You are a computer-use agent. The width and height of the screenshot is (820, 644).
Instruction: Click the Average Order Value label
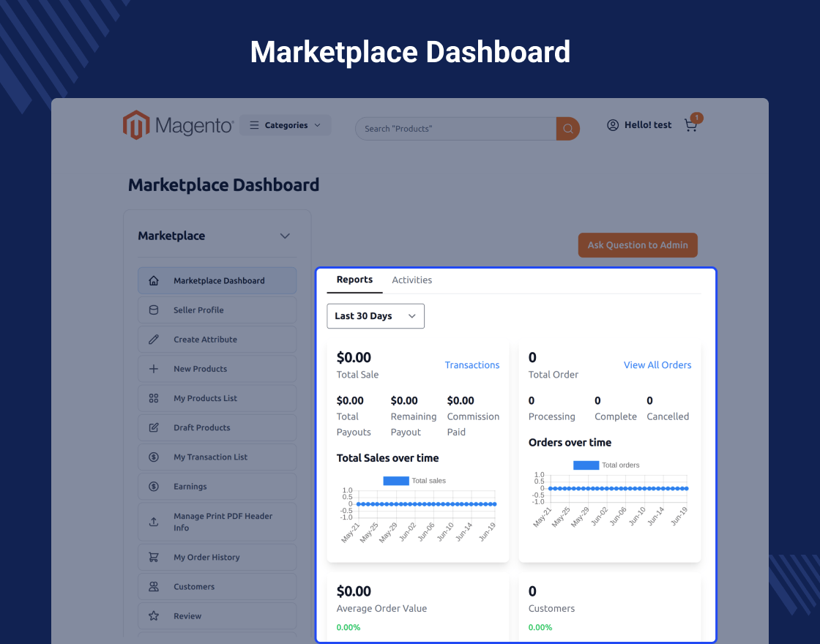pyautogui.click(x=381, y=608)
